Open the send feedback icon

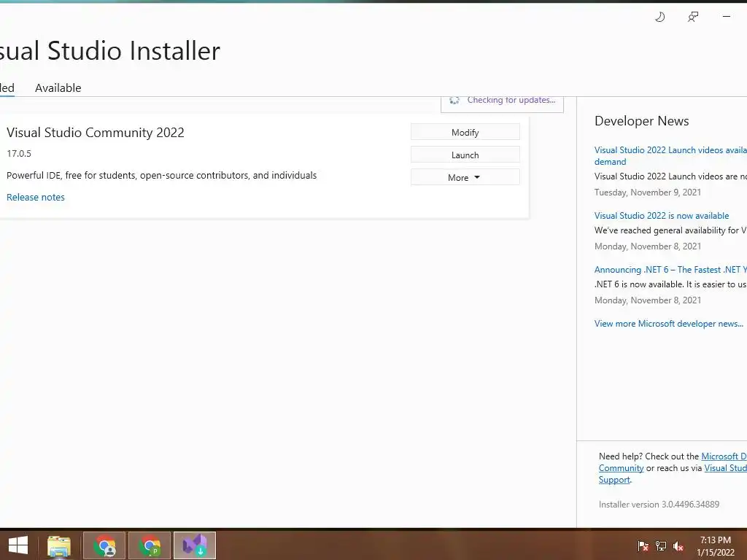(x=693, y=17)
